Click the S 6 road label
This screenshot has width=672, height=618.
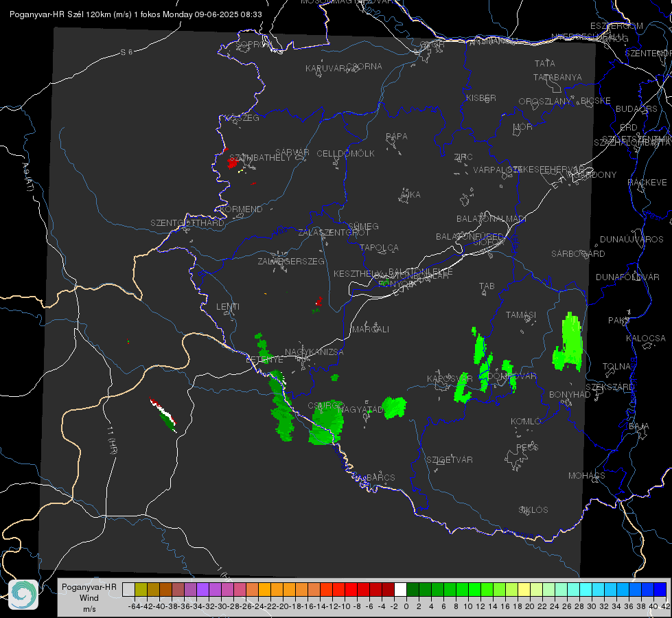point(126,52)
